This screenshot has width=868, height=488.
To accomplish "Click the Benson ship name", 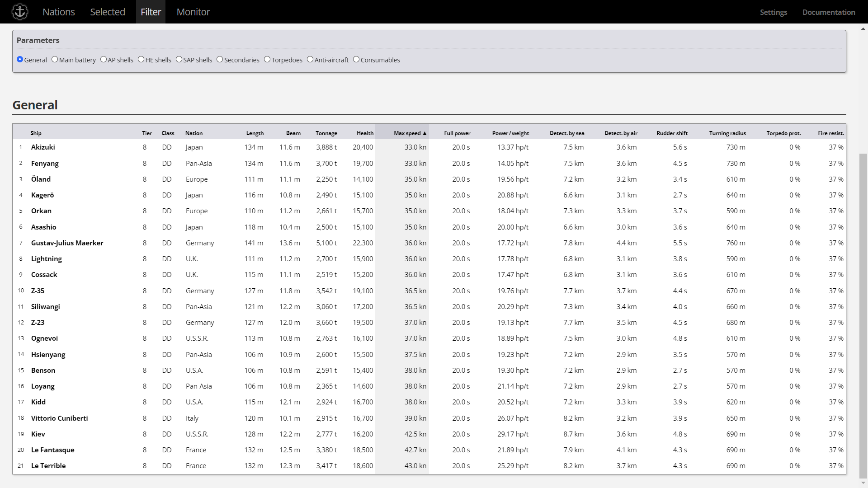I will click(x=43, y=370).
